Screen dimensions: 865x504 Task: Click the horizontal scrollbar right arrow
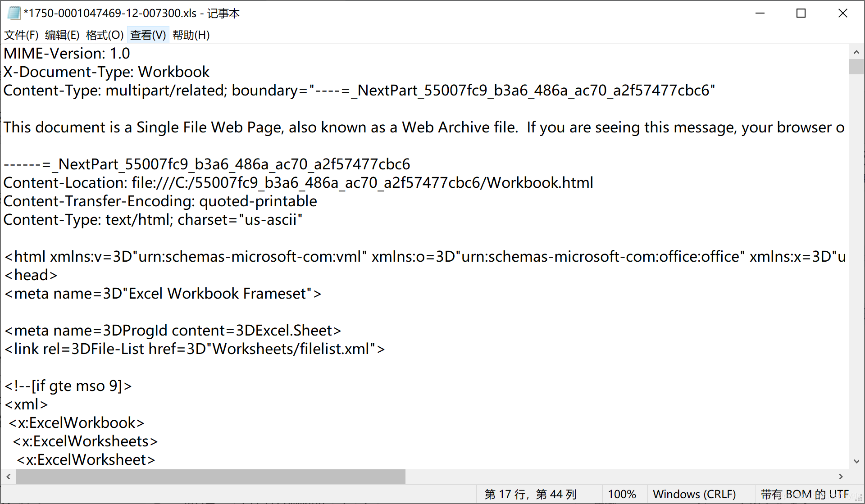pyautogui.click(x=841, y=476)
